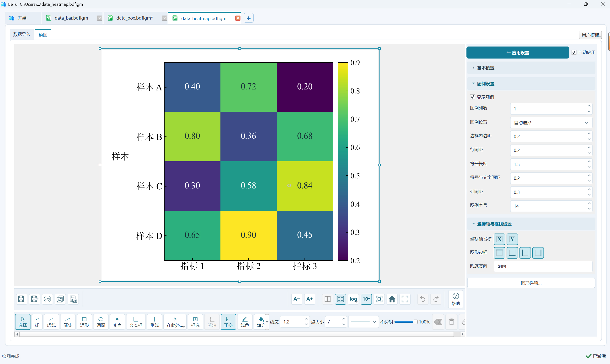The height and width of the screenshot is (364, 610).
Task: Open the 开始 start tab
Action: tap(22, 18)
